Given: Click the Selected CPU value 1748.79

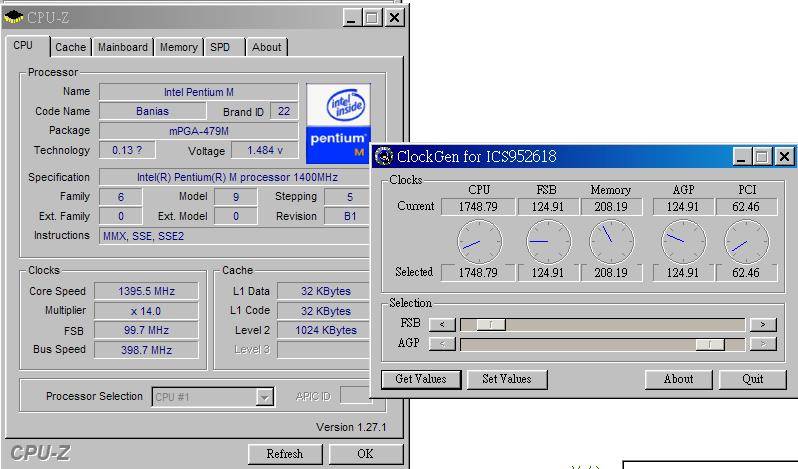Looking at the screenshot, I should coord(478,273).
